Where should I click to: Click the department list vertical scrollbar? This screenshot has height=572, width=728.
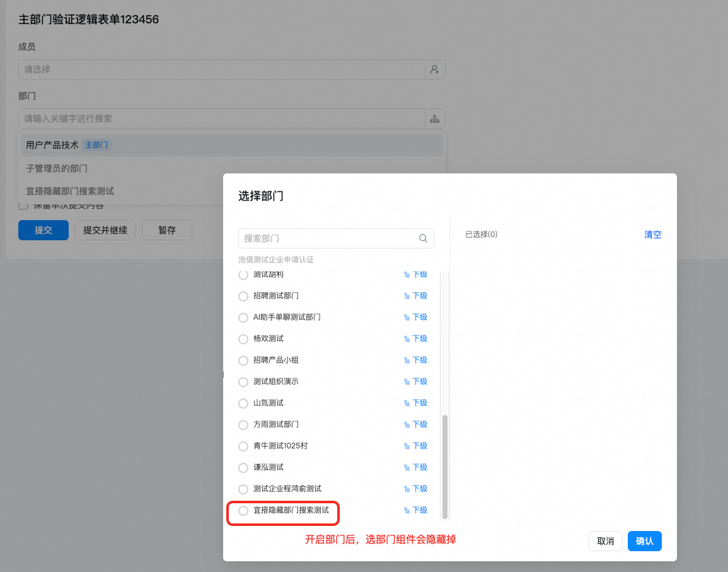click(445, 467)
